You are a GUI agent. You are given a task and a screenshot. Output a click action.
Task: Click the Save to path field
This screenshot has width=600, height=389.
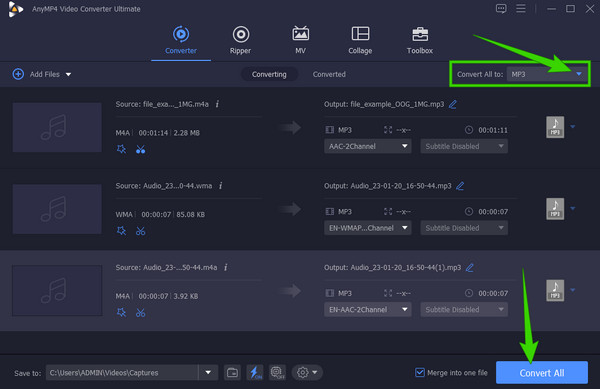pos(122,373)
